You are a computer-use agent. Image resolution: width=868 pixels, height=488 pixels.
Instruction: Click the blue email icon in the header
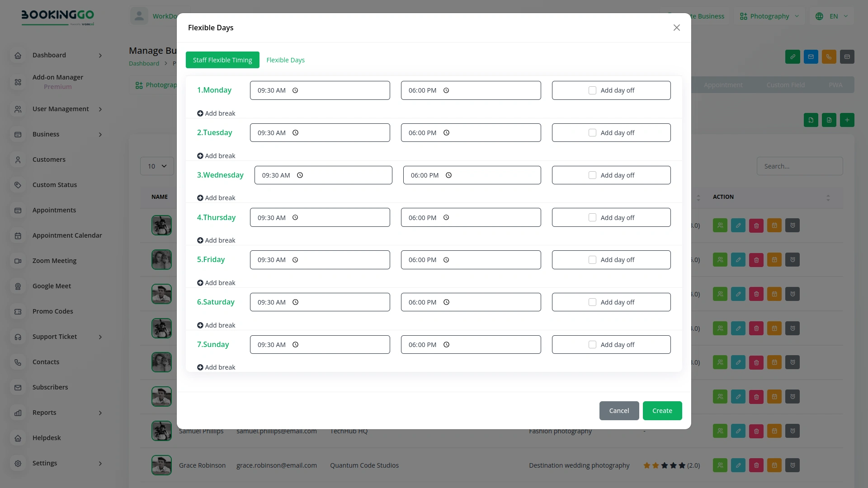pos(811,56)
